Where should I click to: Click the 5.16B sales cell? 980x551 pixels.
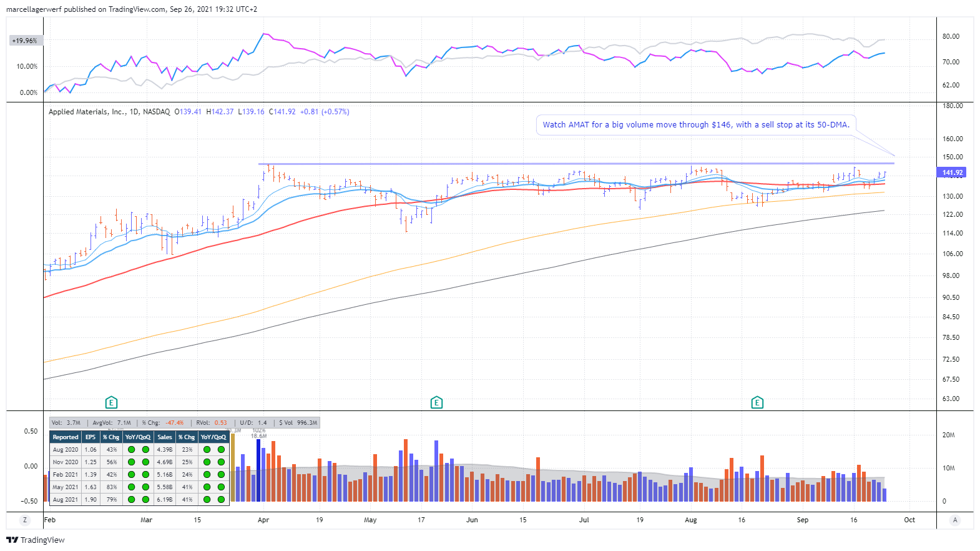tap(165, 475)
